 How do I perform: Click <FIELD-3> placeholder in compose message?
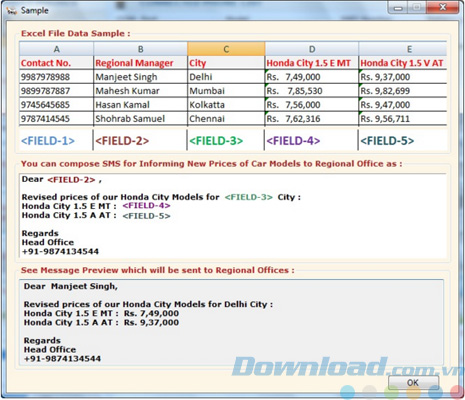[249, 197]
